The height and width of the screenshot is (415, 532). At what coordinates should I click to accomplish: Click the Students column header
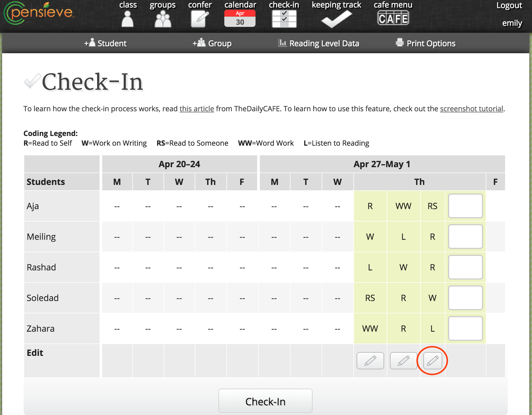point(62,182)
